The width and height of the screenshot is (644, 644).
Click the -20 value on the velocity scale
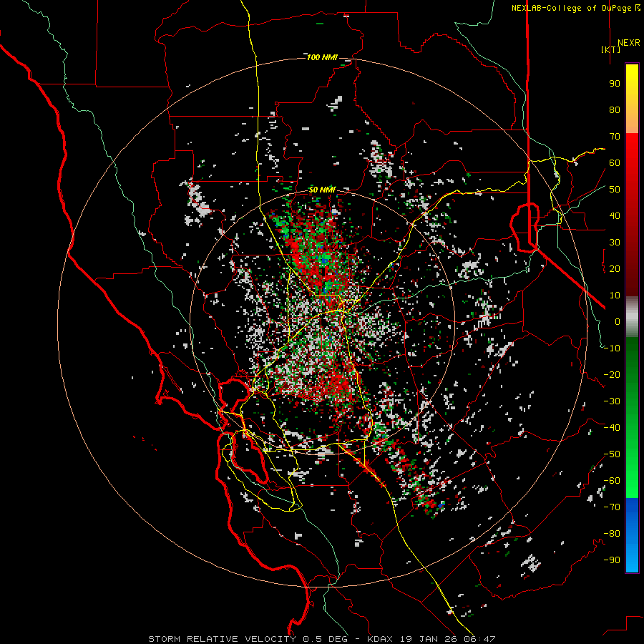[612, 375]
